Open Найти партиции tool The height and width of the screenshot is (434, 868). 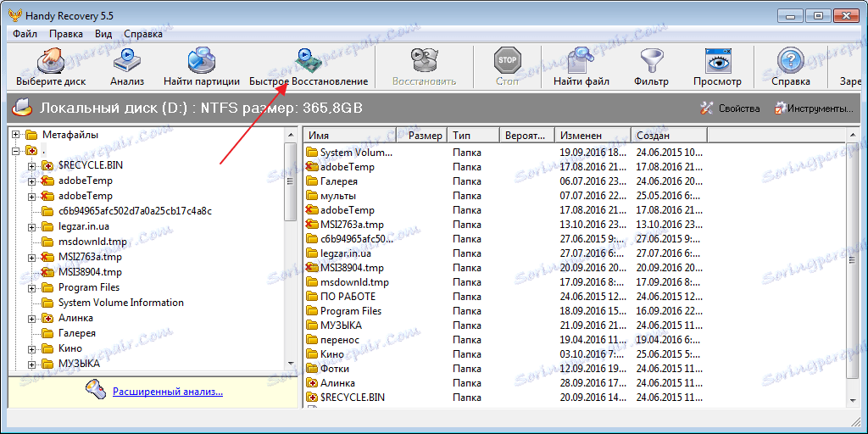click(x=202, y=67)
